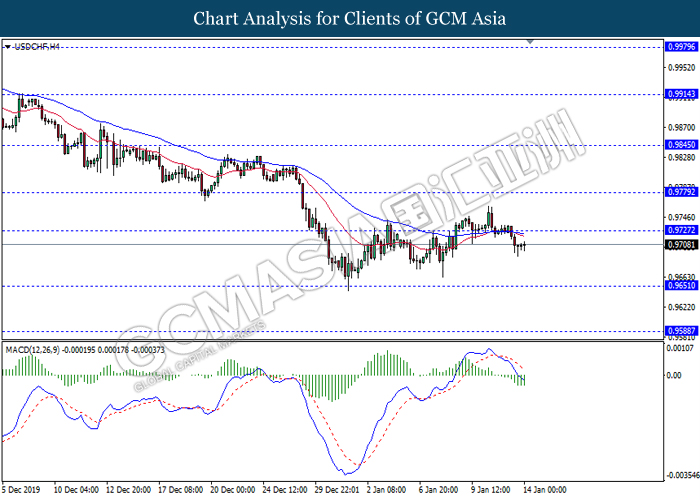Viewport: 700px width, 500px height.
Task: Select the 0.97272 price level label
Action: (x=681, y=230)
